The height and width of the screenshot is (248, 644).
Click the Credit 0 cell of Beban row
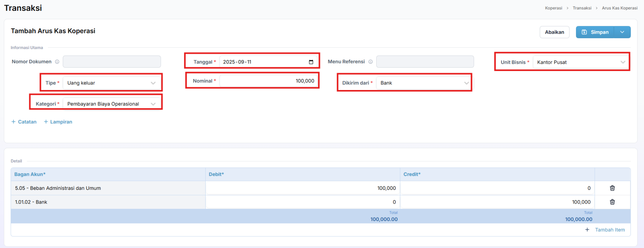pos(498,188)
